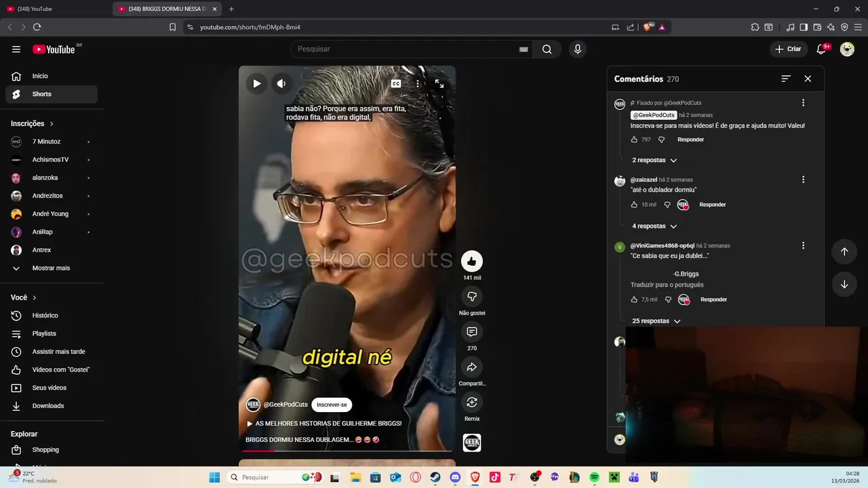This screenshot has width=868, height=488.
Task: Open Playlists in the sidebar
Action: [52, 333]
